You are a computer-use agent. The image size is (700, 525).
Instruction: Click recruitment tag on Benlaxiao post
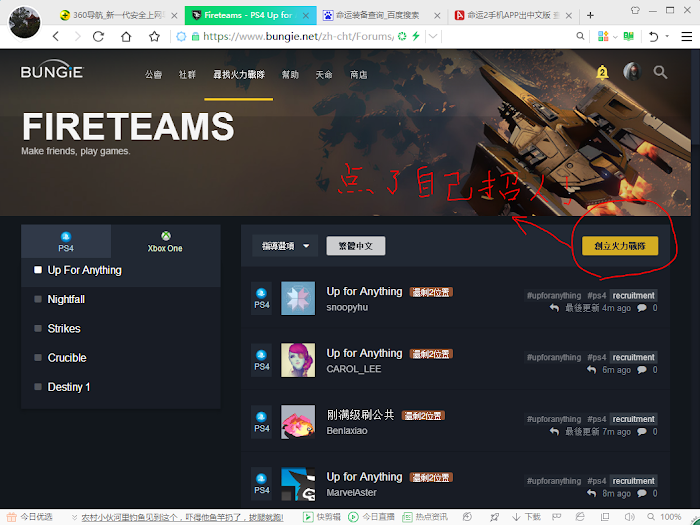(633, 419)
